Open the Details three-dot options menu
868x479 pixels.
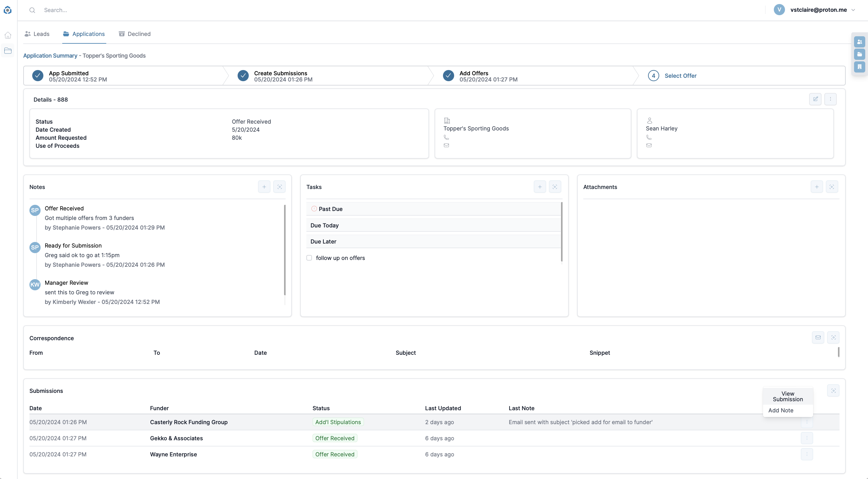pos(830,99)
